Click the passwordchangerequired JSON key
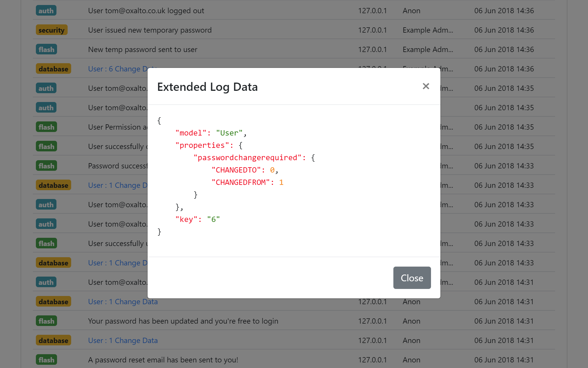 pos(248,158)
